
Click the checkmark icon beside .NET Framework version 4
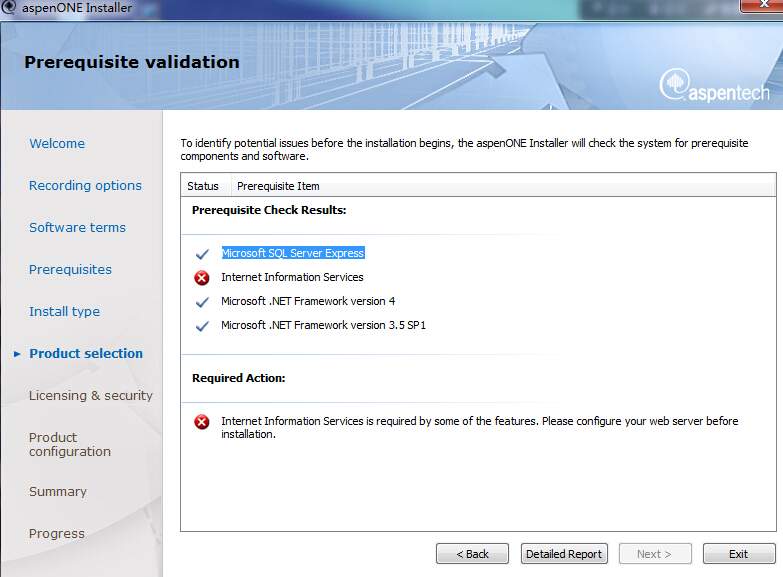202,302
